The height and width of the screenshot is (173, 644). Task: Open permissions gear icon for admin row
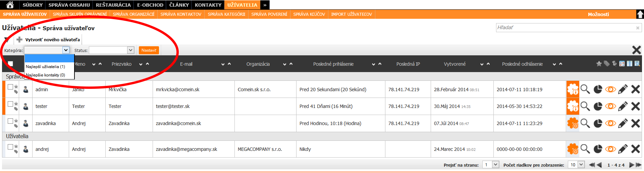point(573,90)
